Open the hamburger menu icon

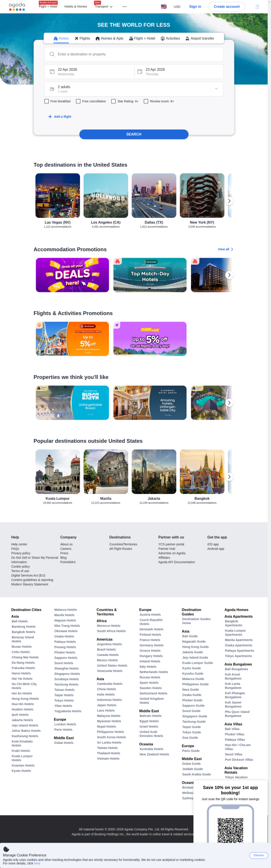pos(257,7)
